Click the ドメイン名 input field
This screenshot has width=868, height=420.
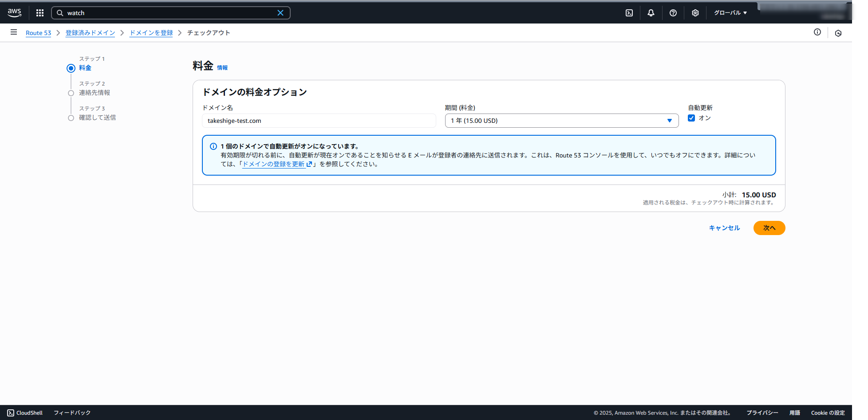[319, 121]
